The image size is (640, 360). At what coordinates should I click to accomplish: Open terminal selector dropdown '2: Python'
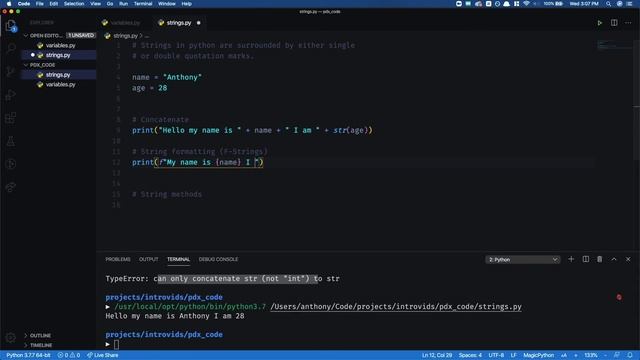tap(522, 260)
